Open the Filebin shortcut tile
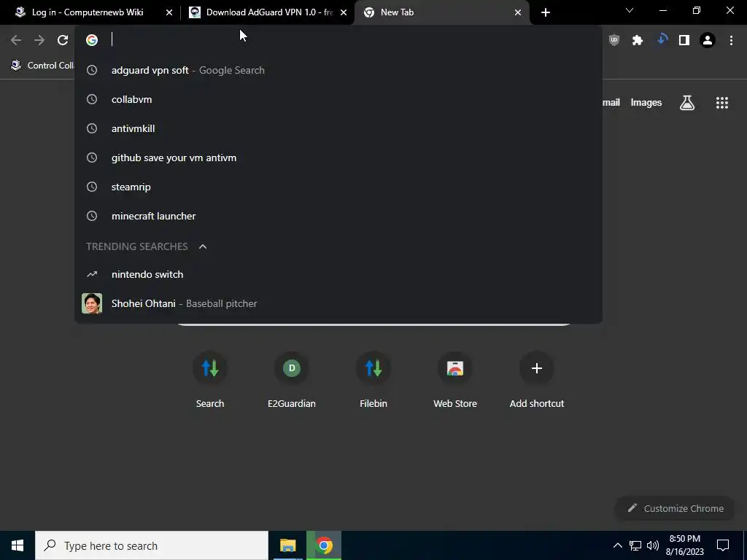 (373, 381)
